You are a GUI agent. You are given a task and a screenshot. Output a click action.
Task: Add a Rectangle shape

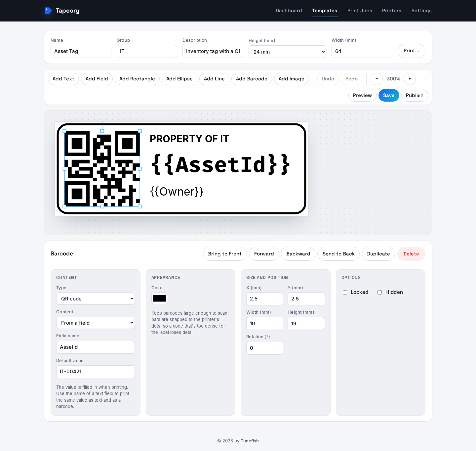(x=137, y=79)
